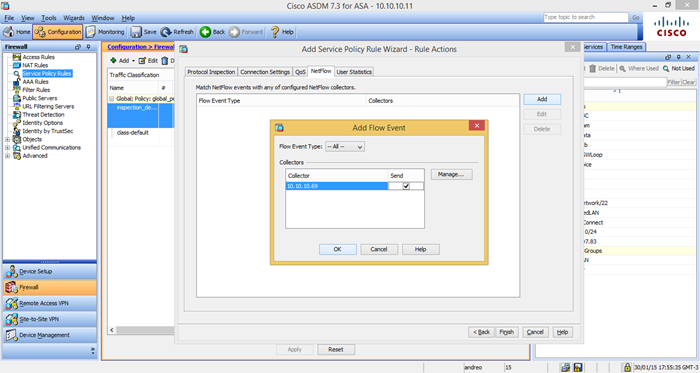The width and height of the screenshot is (700, 373).
Task: Click the Home toolbar icon
Action: click(x=17, y=32)
